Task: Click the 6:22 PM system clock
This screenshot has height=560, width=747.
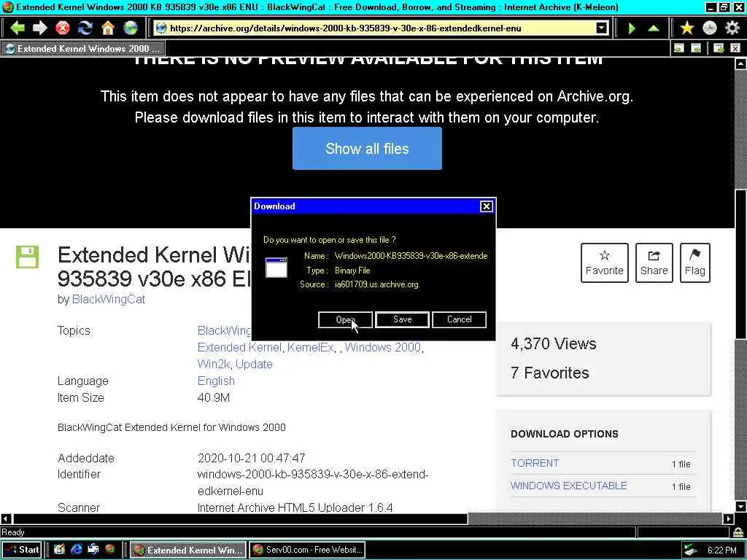Action: pyautogui.click(x=721, y=551)
